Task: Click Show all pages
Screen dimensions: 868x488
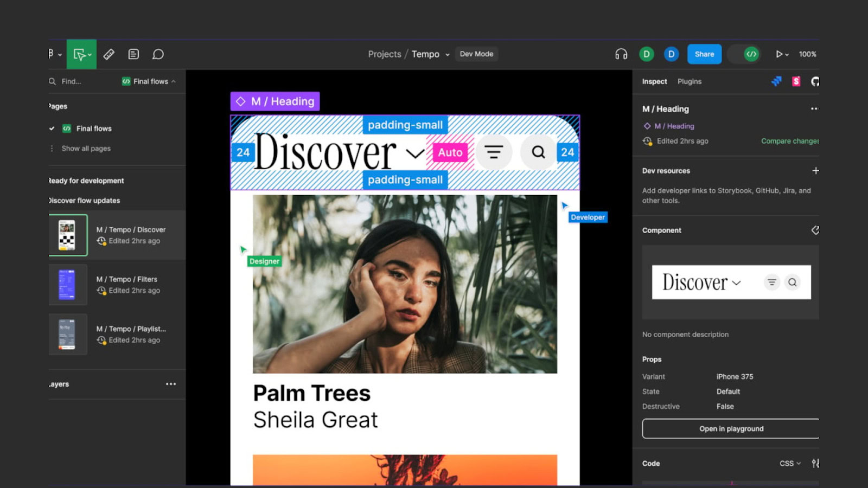Action: [86, 149]
